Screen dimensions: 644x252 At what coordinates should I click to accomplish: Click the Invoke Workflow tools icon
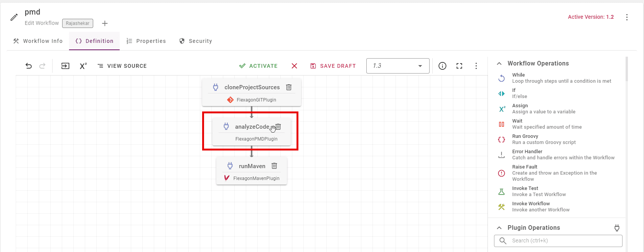(501, 207)
